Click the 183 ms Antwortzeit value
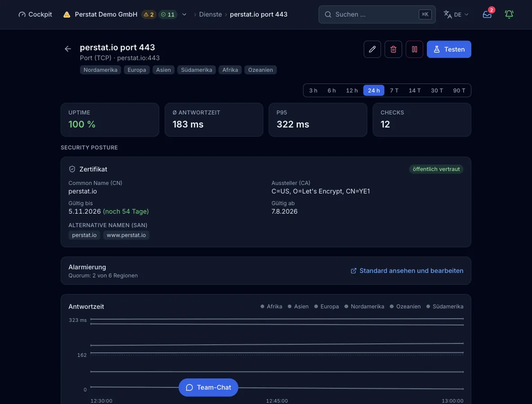Screen dimensions: 532x404 (x=188, y=124)
